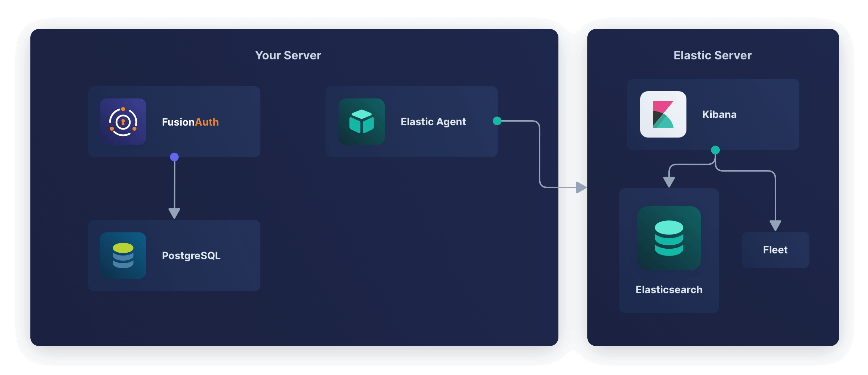Screen dimensions: 868x375
Task: Click the Elastic Agent label text
Action: [433, 122]
